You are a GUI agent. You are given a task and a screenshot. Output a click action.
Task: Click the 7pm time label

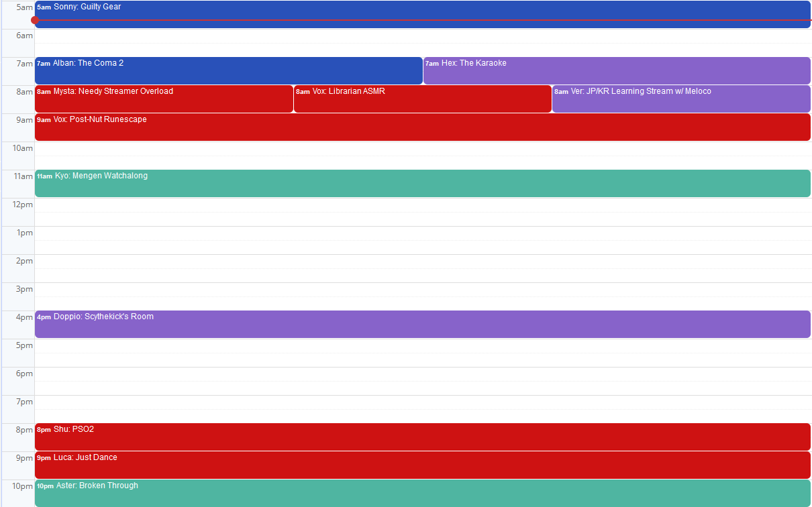pos(24,402)
